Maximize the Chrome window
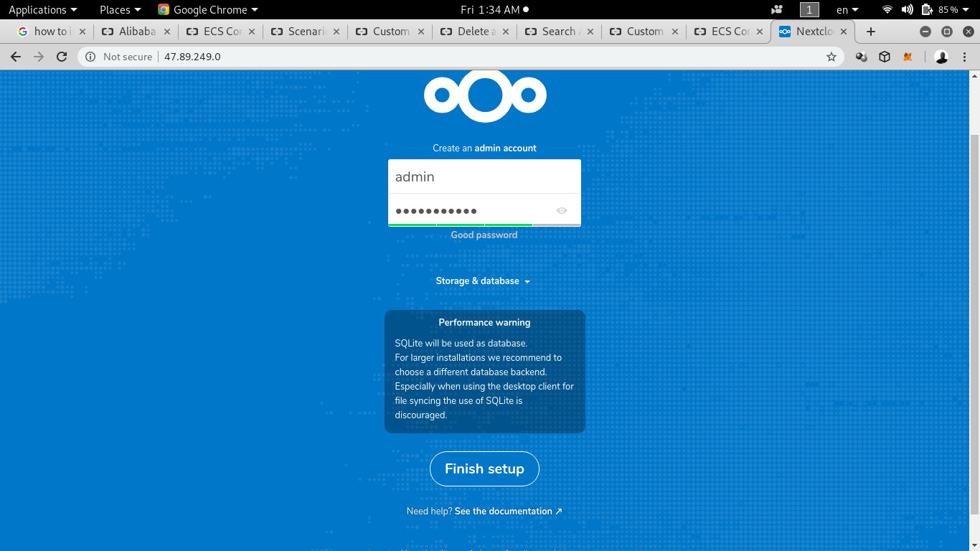This screenshot has width=980, height=551. click(x=947, y=32)
